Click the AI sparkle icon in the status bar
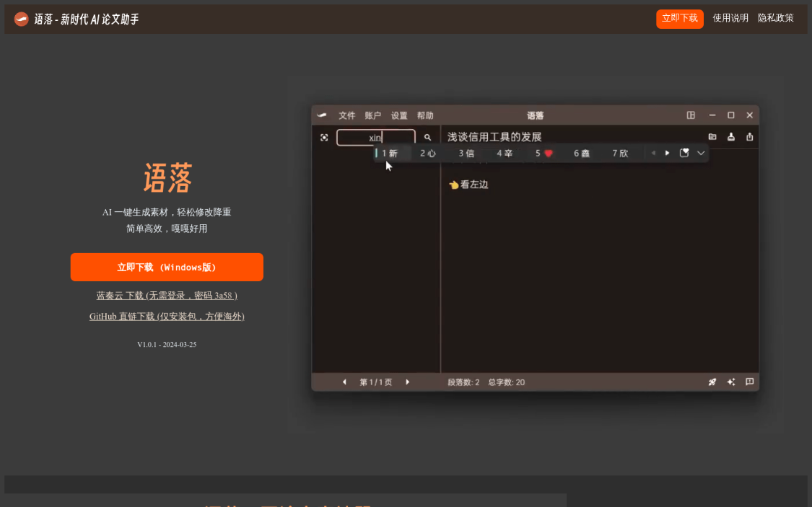 coord(730,382)
